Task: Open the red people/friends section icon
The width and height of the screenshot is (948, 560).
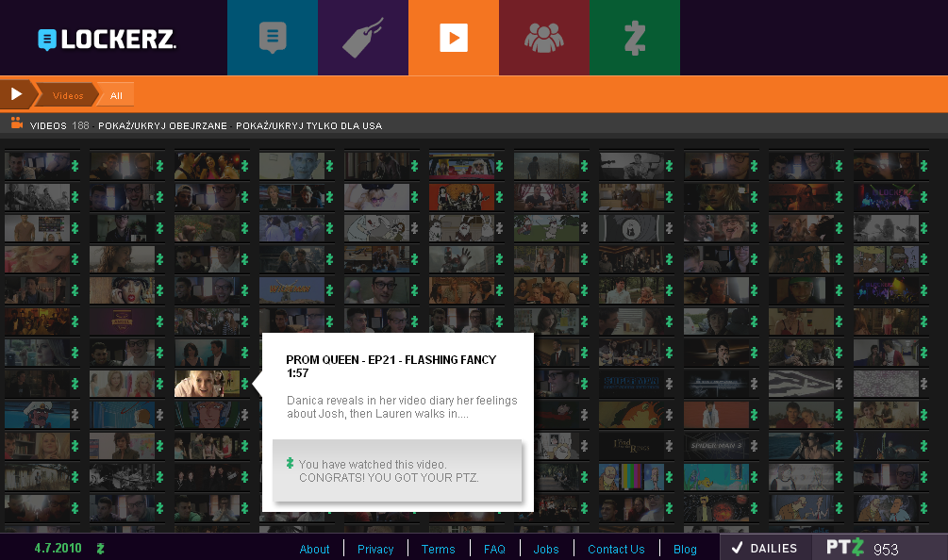Action: click(x=544, y=38)
